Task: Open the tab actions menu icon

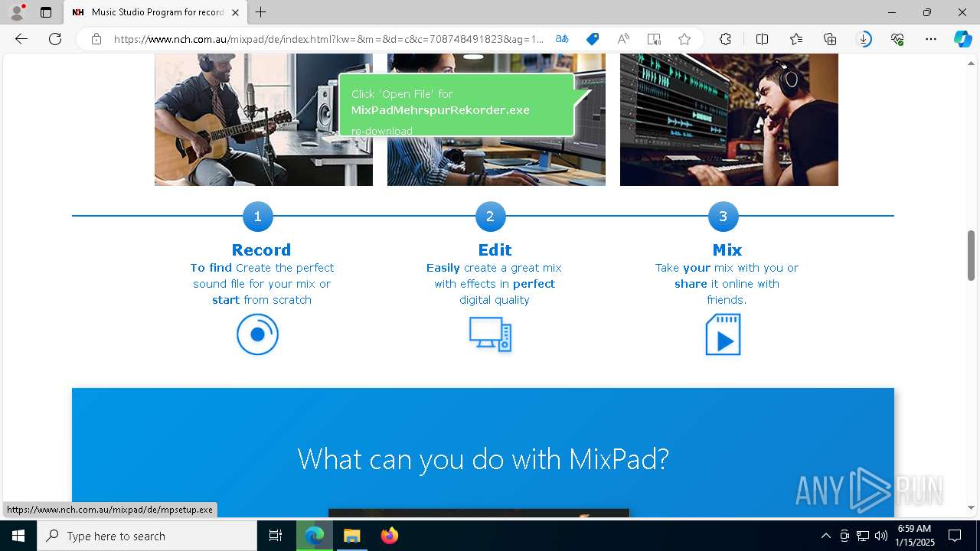Action: coord(46,12)
